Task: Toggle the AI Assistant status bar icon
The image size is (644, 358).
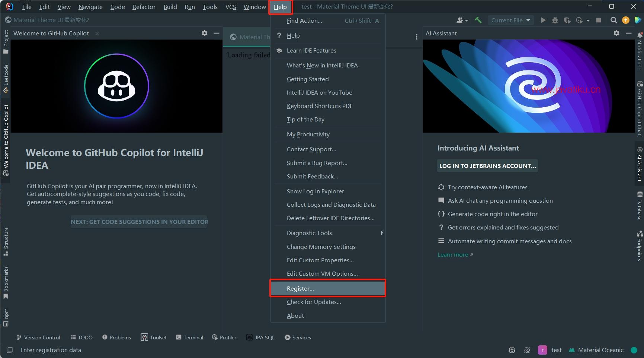Action: coord(527,350)
